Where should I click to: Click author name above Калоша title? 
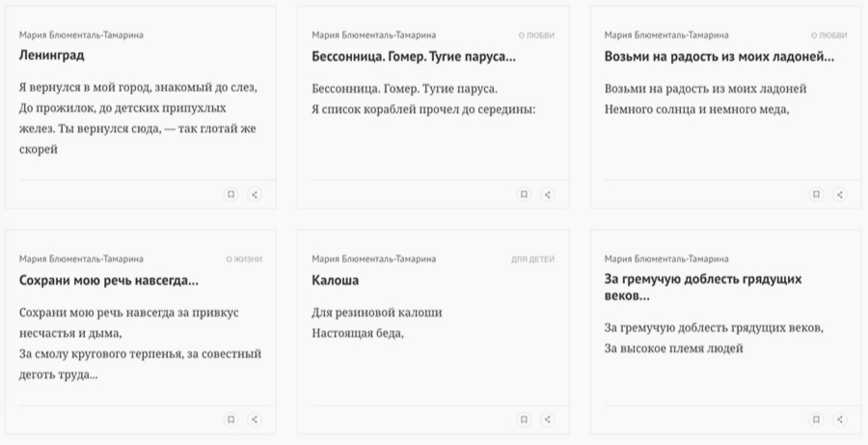tap(373, 259)
